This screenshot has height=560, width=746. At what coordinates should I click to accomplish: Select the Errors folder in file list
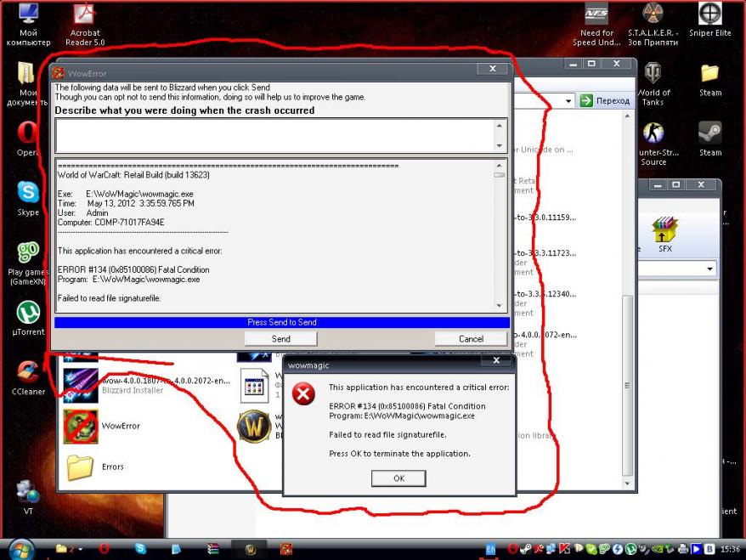(80, 467)
